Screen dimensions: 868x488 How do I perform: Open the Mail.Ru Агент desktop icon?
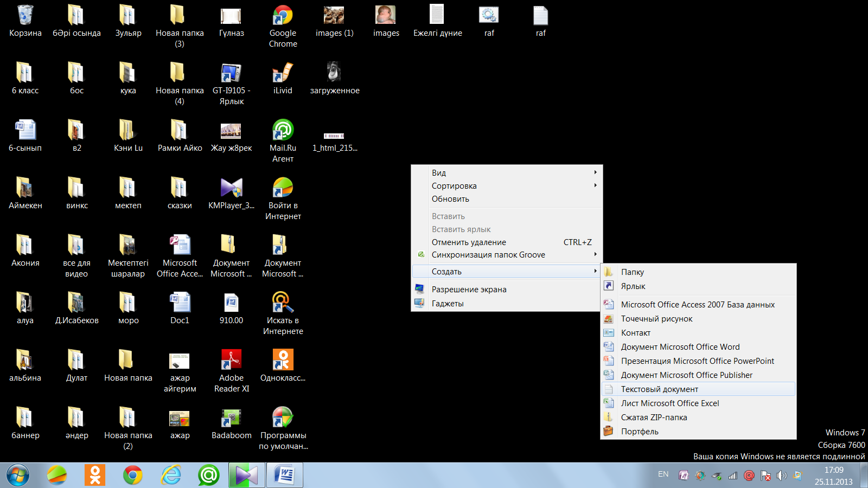pyautogui.click(x=283, y=131)
